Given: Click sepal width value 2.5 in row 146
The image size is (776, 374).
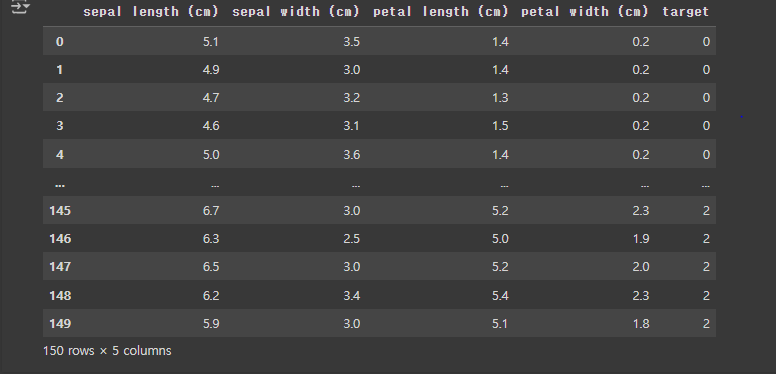Looking at the screenshot, I should click(351, 239).
